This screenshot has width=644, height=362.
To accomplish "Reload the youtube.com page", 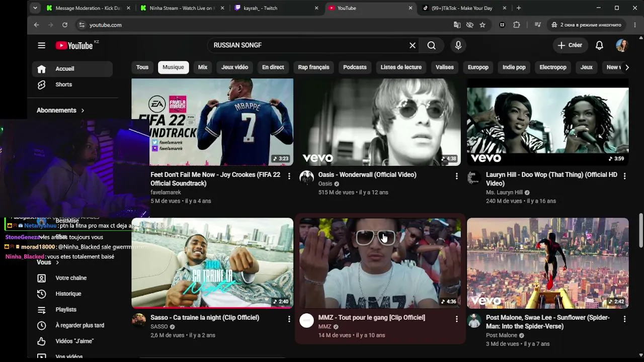I will pyautogui.click(x=65, y=25).
